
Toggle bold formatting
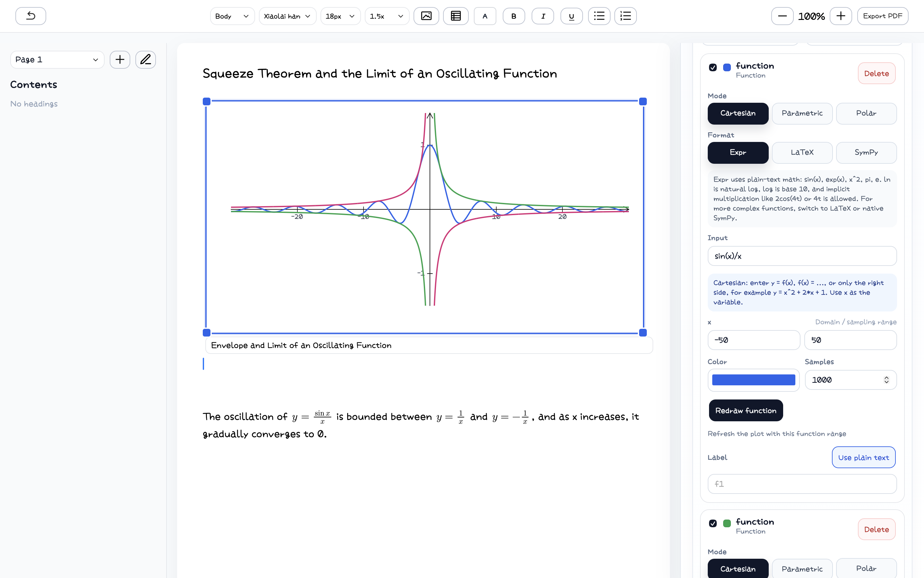tap(514, 16)
